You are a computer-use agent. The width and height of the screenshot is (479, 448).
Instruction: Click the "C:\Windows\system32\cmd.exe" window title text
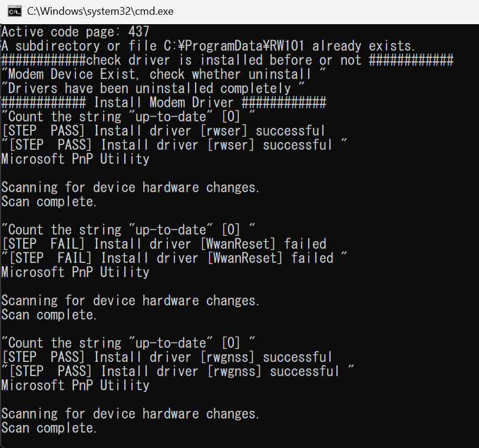101,11
